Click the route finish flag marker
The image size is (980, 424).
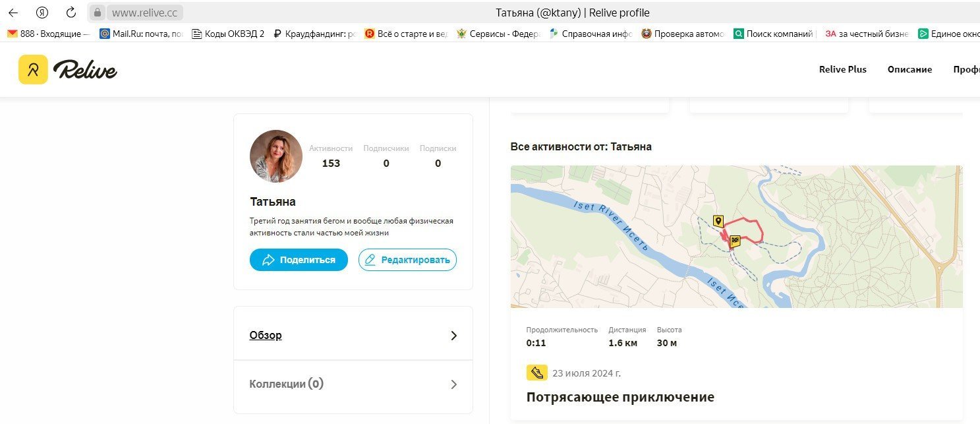click(x=735, y=241)
